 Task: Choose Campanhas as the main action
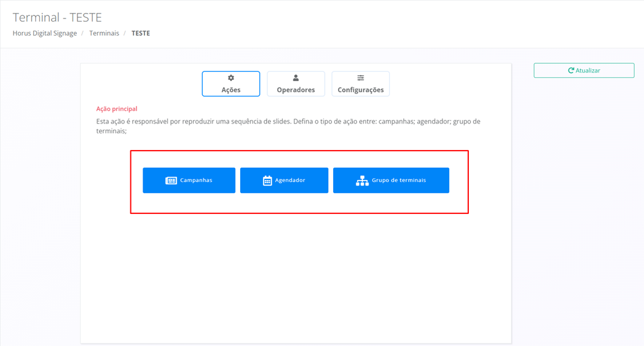189,181
